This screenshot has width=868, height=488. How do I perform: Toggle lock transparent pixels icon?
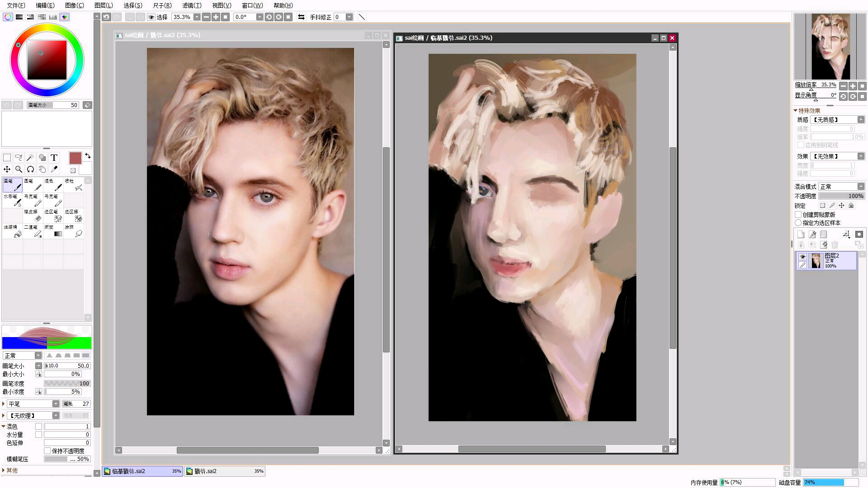(x=822, y=205)
